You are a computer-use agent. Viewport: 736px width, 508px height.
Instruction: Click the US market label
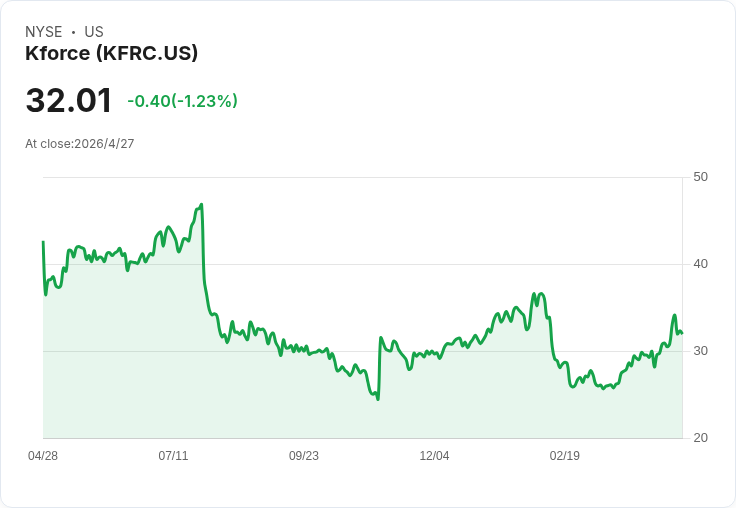(94, 32)
